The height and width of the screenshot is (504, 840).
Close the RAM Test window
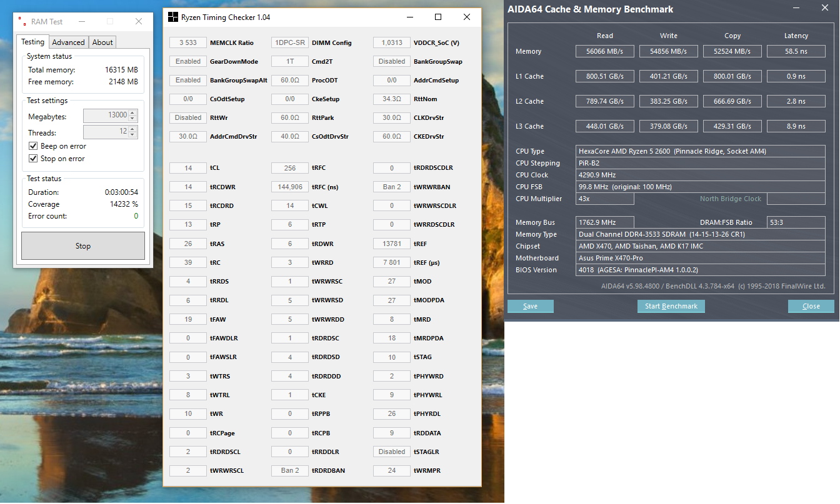[x=139, y=21]
